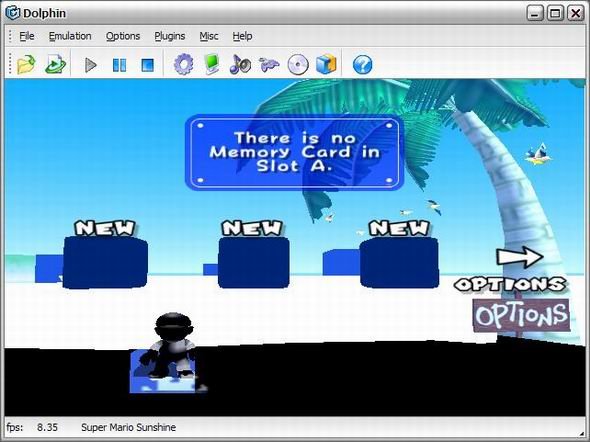590x442 pixels.
Task: Pause emulation using the pause icon
Action: pos(120,65)
